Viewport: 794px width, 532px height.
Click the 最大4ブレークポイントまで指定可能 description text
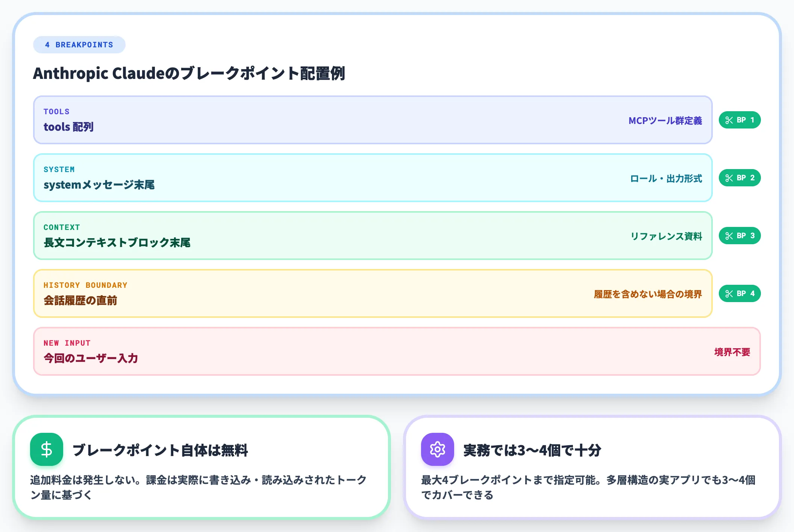[x=588, y=487]
